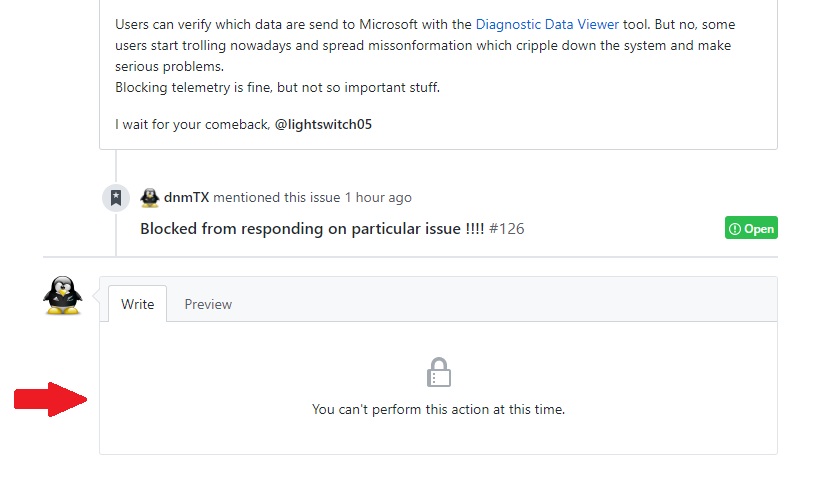Click inside the locked comment text area
This screenshot has height=482, width=821.
(438, 388)
